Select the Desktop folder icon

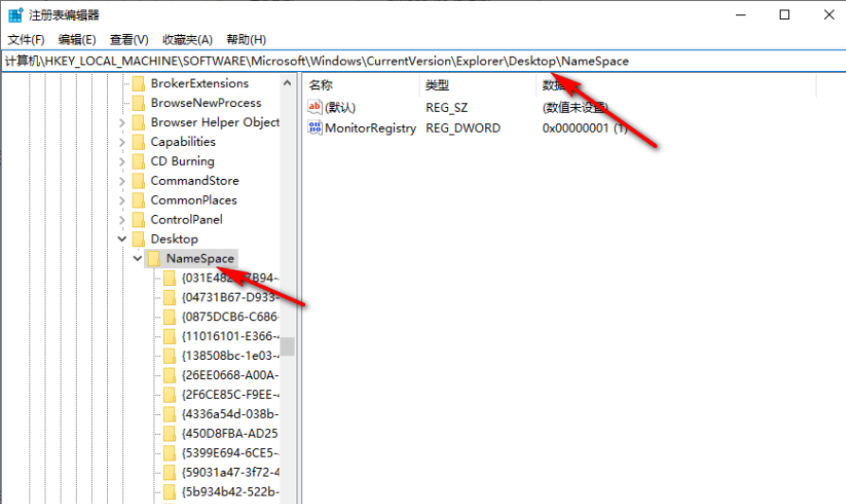(x=138, y=239)
